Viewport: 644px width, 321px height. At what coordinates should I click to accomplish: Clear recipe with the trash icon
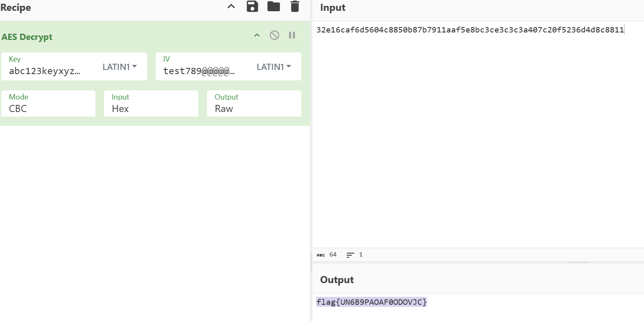pos(295,6)
